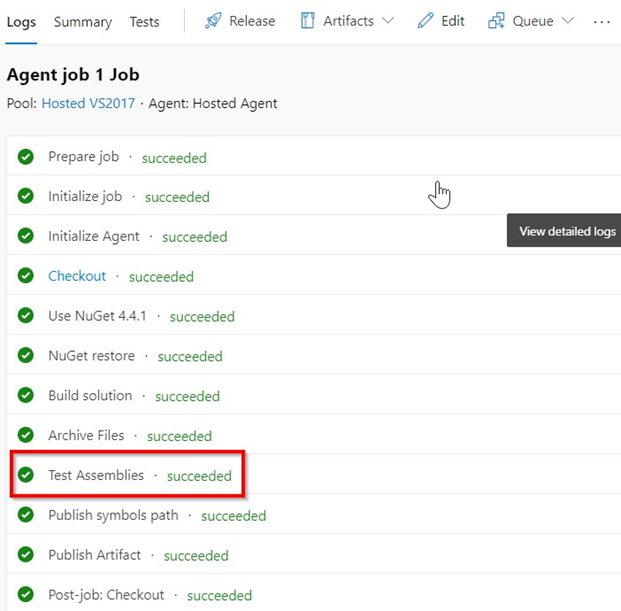Click status icon for Test Assemblies
Screen dimensions: 621x611
[26, 475]
